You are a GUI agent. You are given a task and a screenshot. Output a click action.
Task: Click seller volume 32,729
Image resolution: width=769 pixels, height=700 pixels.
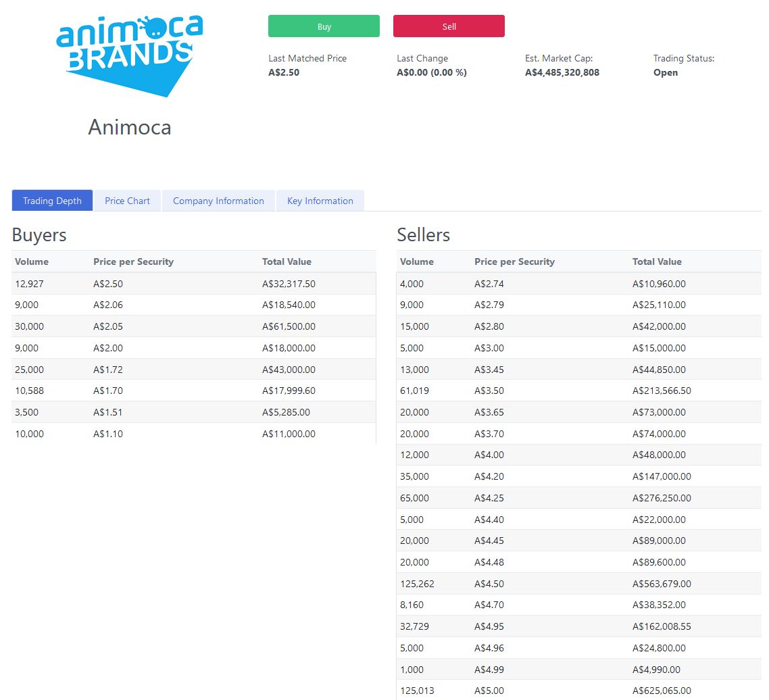[414, 626]
